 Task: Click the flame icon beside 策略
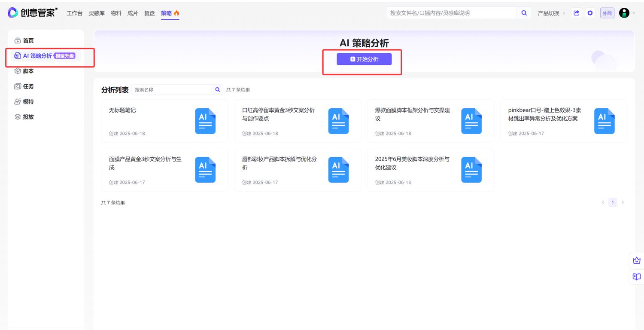point(176,13)
